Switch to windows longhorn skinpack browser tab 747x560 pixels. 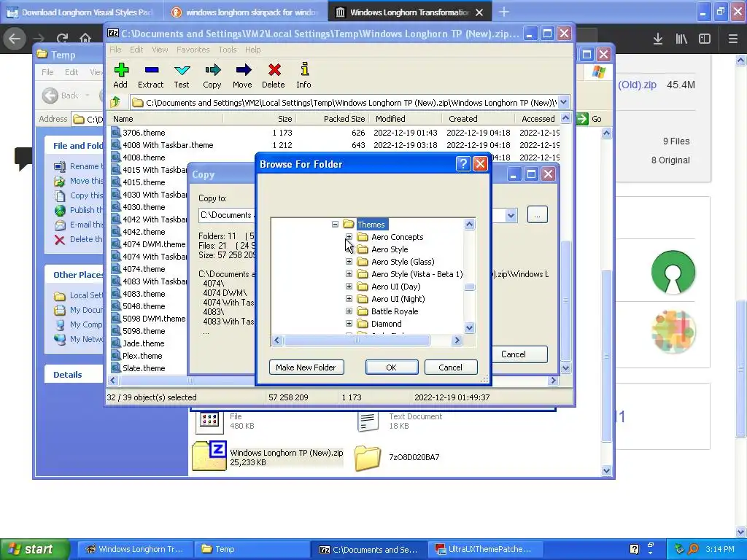tap(245, 12)
